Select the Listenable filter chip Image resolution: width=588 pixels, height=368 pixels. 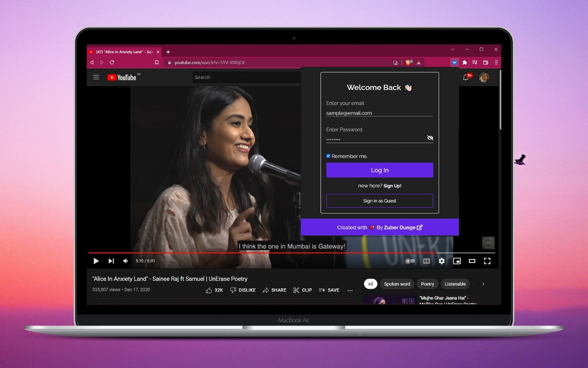(x=455, y=284)
